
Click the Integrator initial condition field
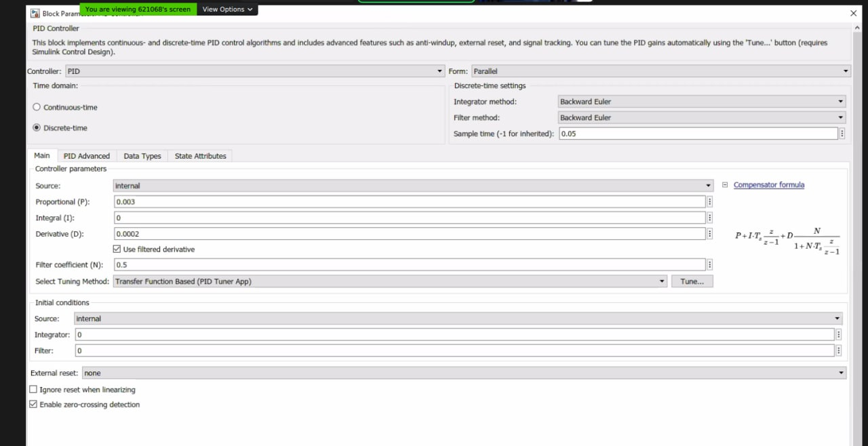(454, 335)
